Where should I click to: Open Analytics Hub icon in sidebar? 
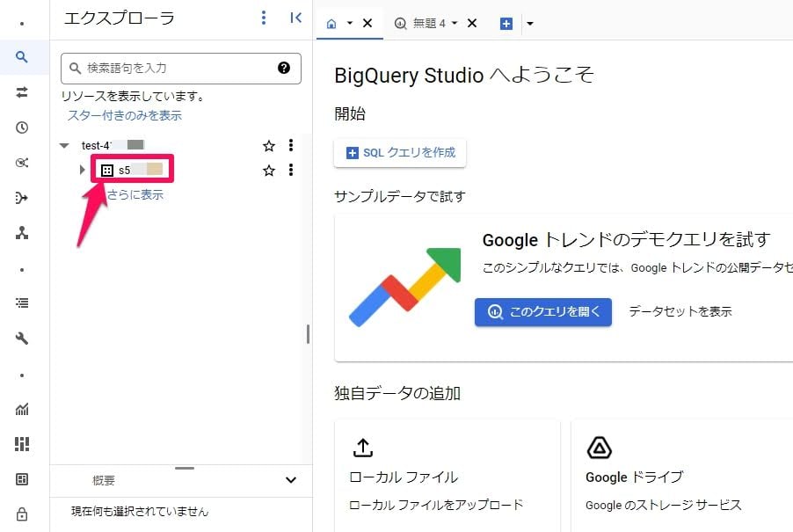pyautogui.click(x=22, y=163)
